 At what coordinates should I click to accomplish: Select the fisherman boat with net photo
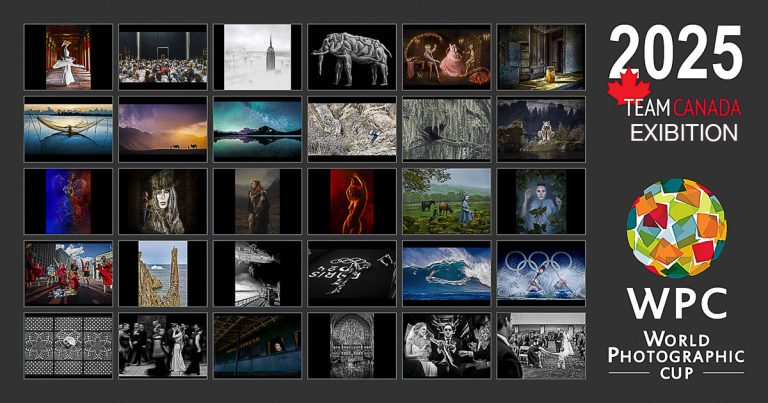[x=67, y=129]
